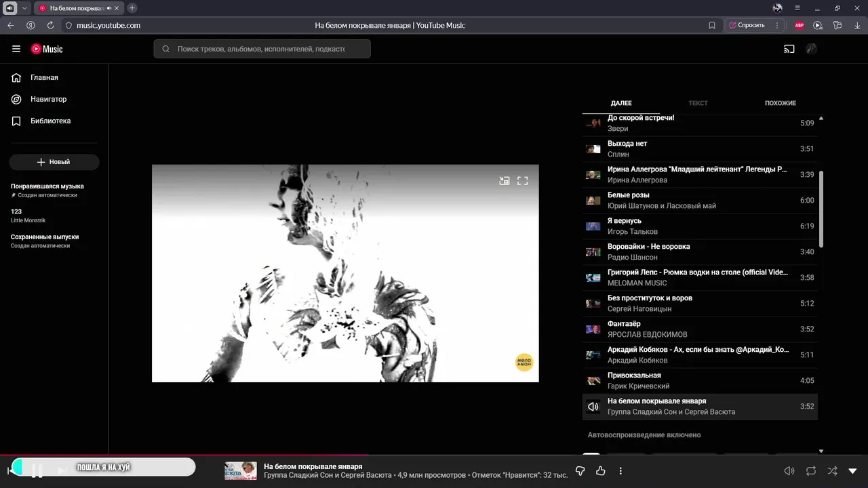868x488 pixels.
Task: Play Воровайки - Не воровка track
Action: (700, 251)
